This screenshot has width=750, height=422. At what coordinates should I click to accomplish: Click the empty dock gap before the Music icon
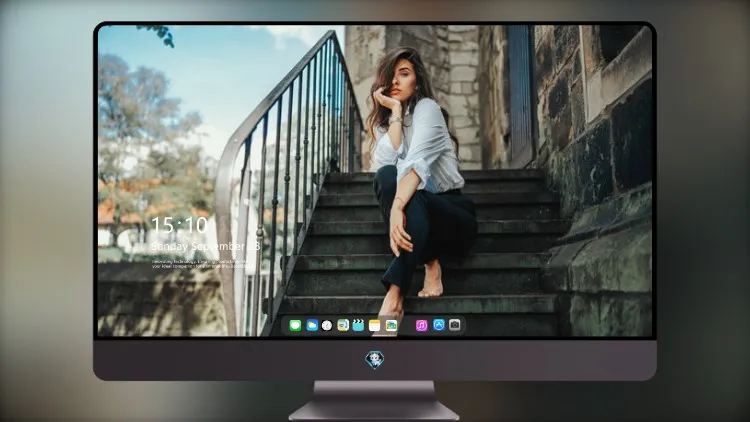[x=407, y=325]
